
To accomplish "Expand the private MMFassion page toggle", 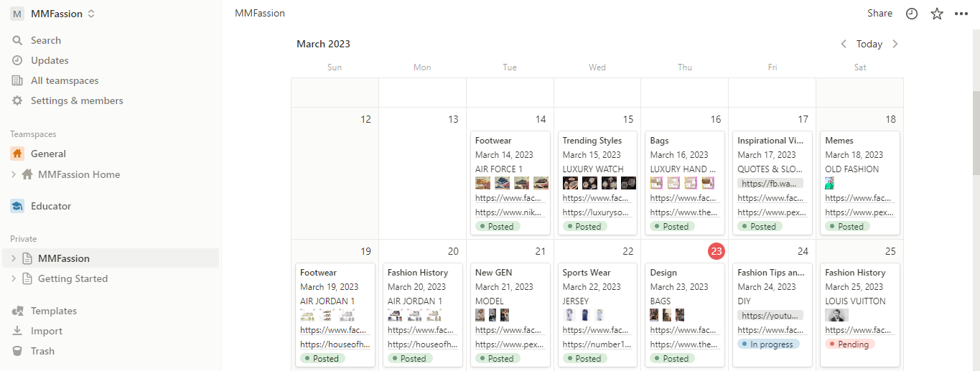I will tap(14, 258).
